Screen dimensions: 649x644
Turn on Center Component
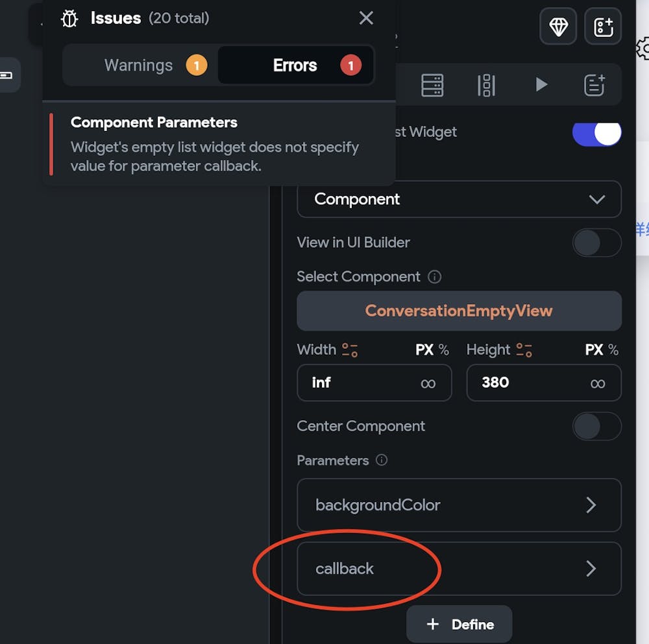click(x=596, y=426)
